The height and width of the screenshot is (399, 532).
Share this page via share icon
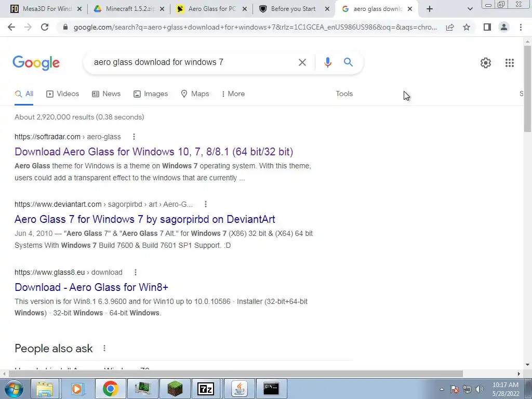(450, 27)
